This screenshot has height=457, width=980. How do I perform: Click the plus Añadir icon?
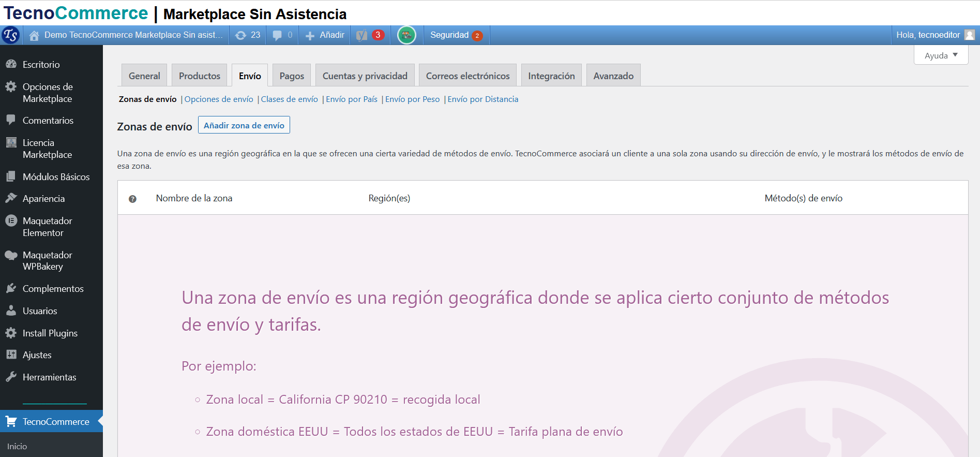(x=310, y=35)
